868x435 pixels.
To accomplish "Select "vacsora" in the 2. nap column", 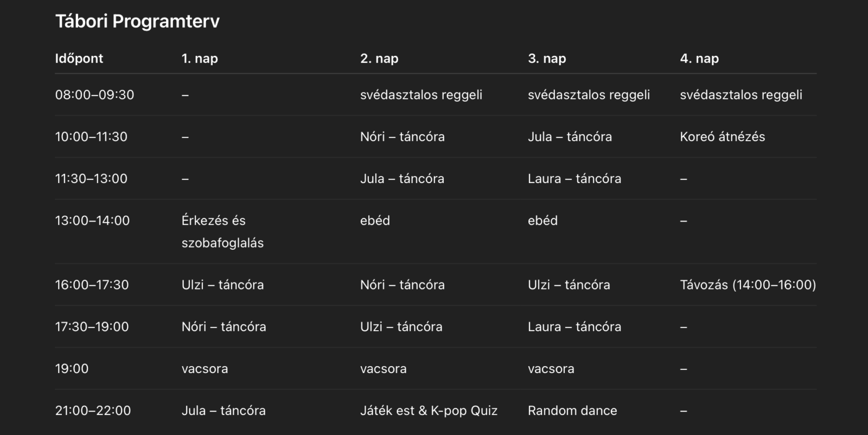I will click(383, 369).
